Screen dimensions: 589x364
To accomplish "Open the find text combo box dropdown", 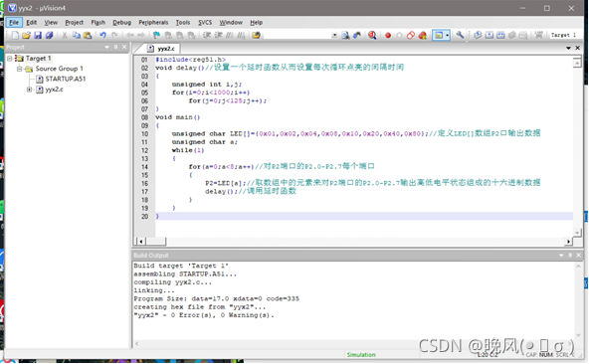I will (334, 36).
